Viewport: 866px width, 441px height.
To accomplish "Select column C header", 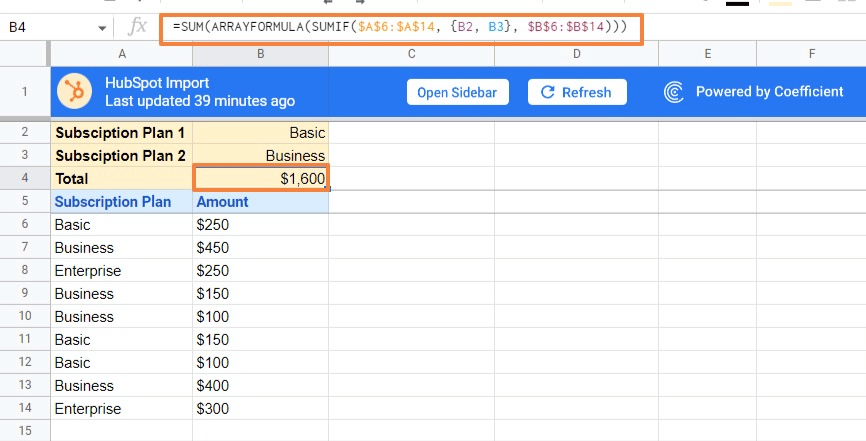I will pyautogui.click(x=411, y=53).
